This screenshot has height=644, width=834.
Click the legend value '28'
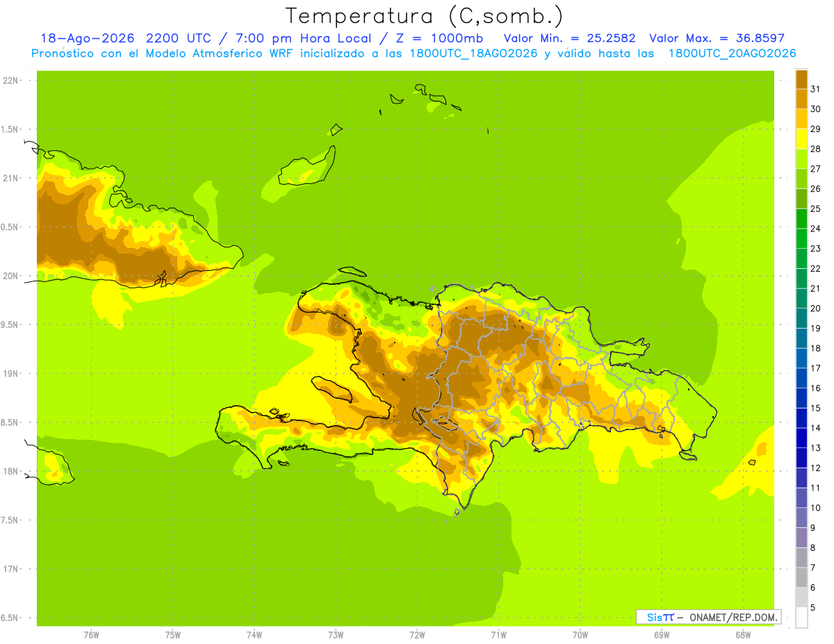815,149
